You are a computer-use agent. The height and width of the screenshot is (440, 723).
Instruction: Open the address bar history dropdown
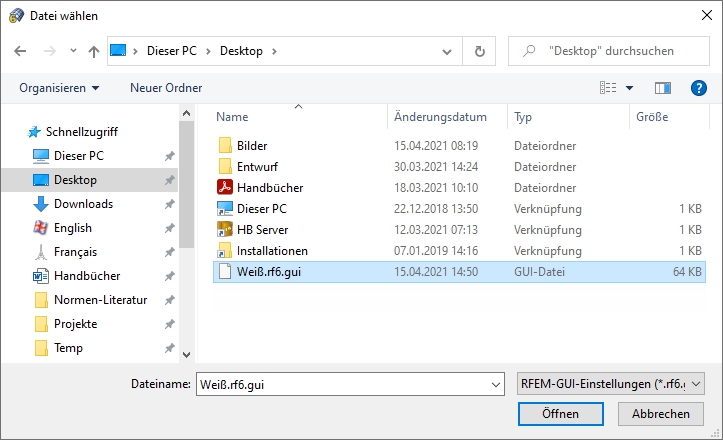point(446,51)
